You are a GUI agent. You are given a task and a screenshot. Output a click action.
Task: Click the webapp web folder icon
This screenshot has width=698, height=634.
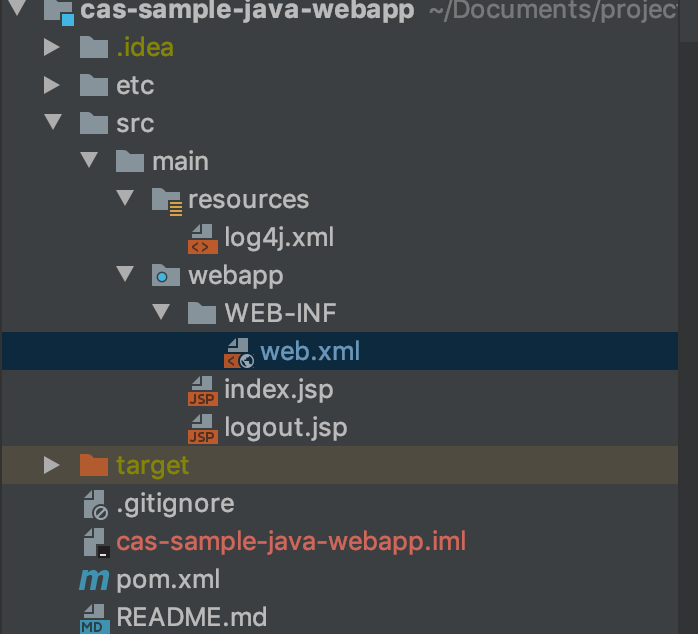coord(165,276)
